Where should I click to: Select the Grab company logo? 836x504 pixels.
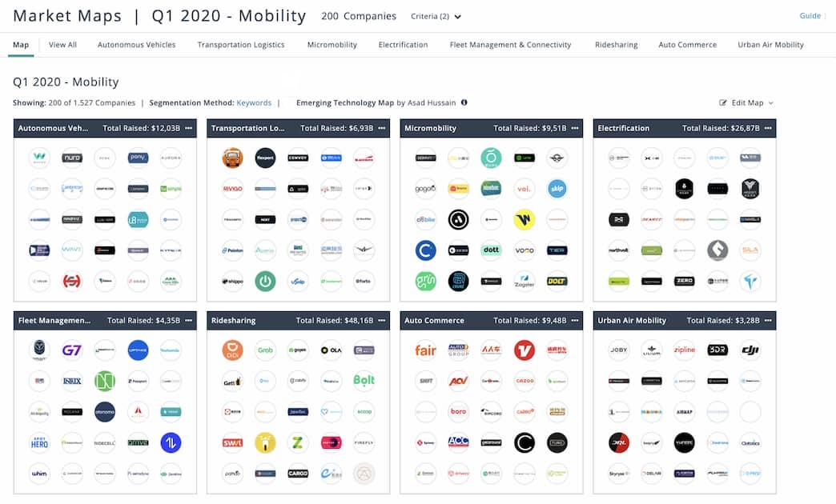(x=266, y=350)
